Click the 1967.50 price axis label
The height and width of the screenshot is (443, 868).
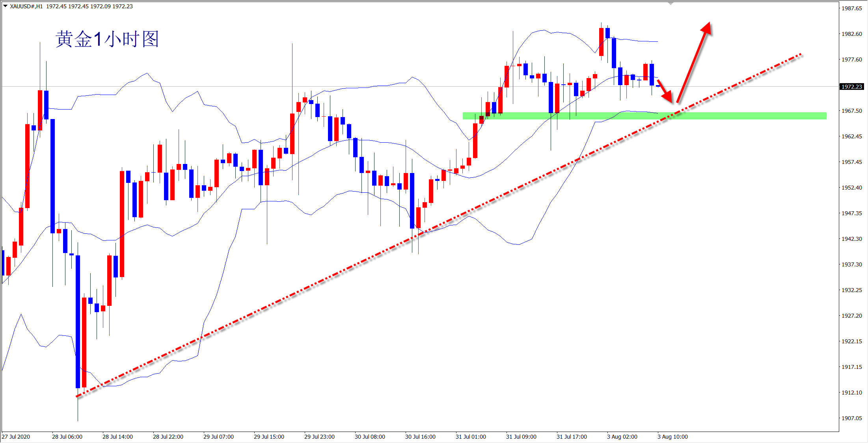[852, 111]
